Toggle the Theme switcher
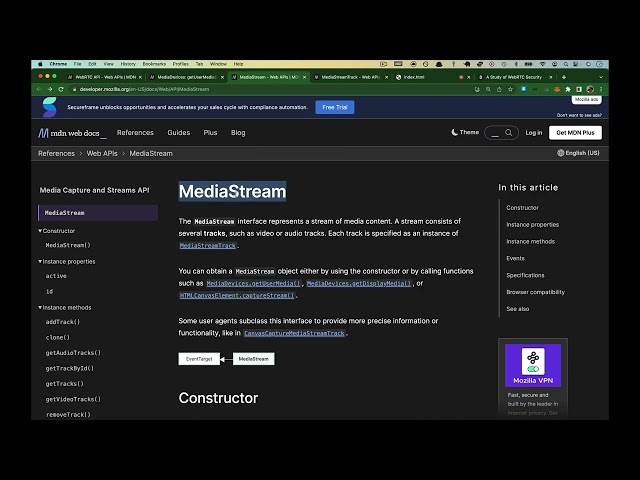 465,132
